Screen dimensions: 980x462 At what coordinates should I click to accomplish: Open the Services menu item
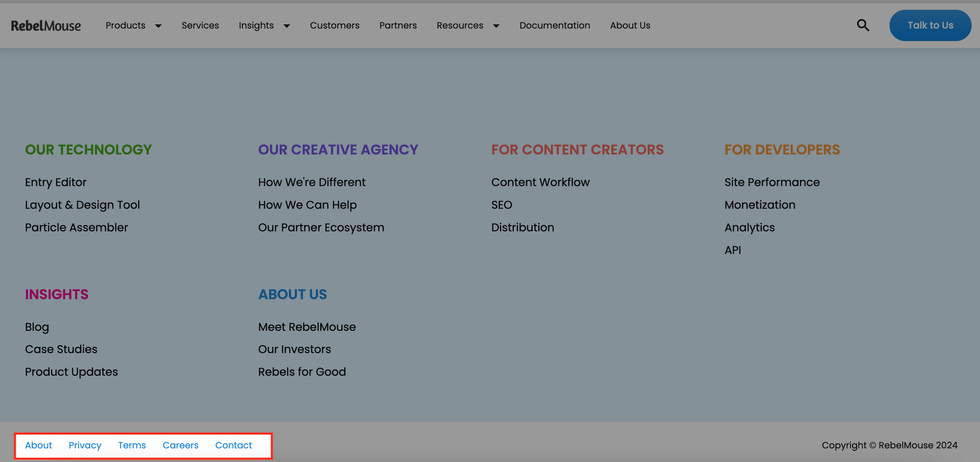coord(200,25)
